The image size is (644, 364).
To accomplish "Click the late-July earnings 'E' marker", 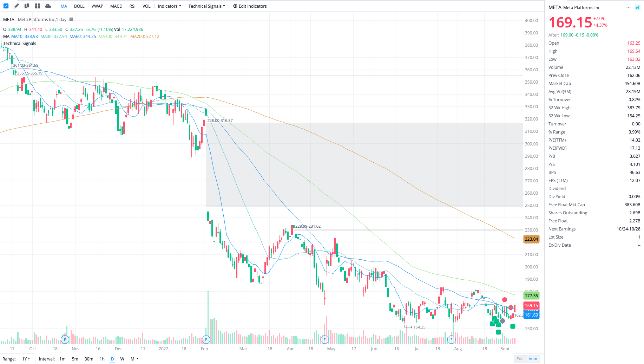I will coord(452,339).
